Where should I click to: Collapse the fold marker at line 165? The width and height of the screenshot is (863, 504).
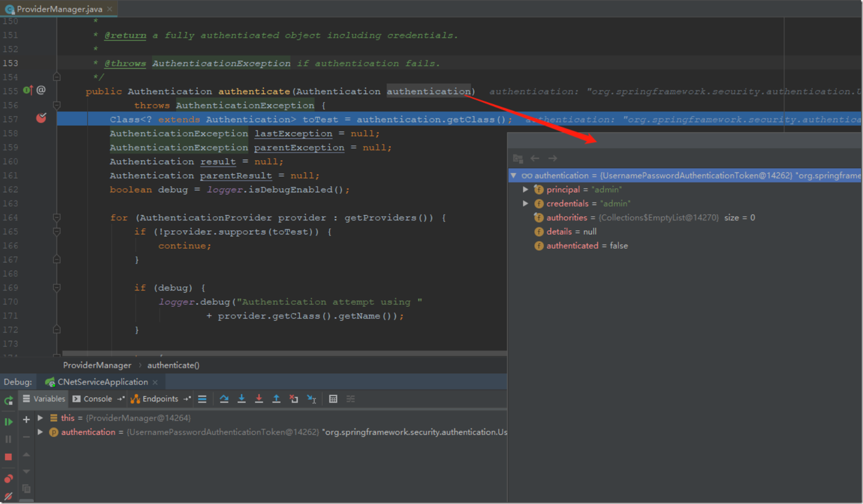pyautogui.click(x=57, y=232)
